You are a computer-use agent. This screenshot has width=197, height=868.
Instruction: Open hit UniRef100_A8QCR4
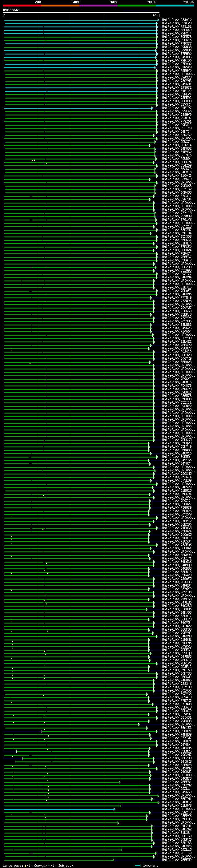pos(177,162)
